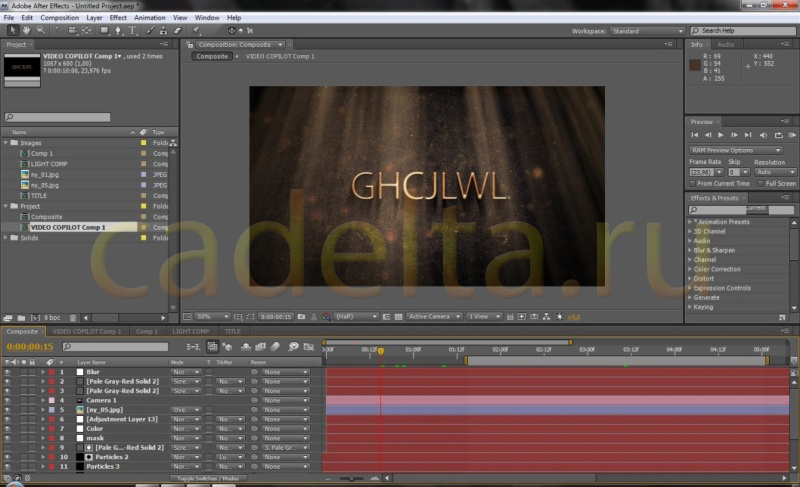Create a new folder in Project panel
The image size is (800, 487).
[21, 318]
